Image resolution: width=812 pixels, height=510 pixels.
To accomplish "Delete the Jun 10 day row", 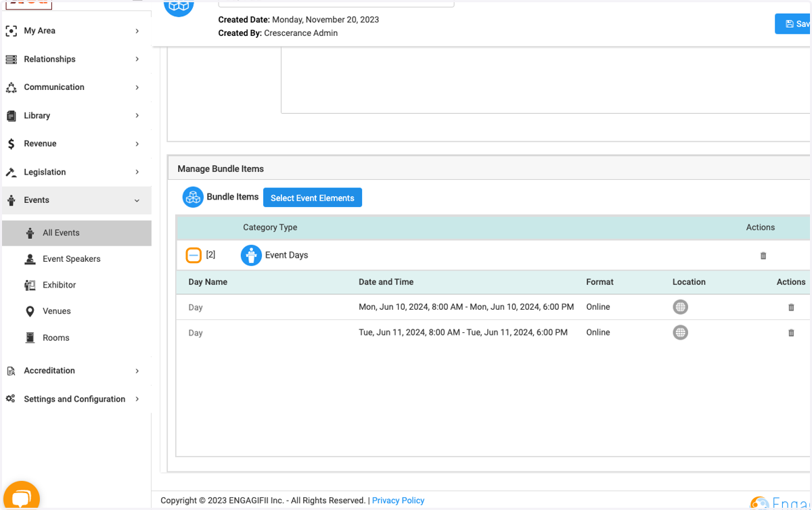I will (791, 307).
